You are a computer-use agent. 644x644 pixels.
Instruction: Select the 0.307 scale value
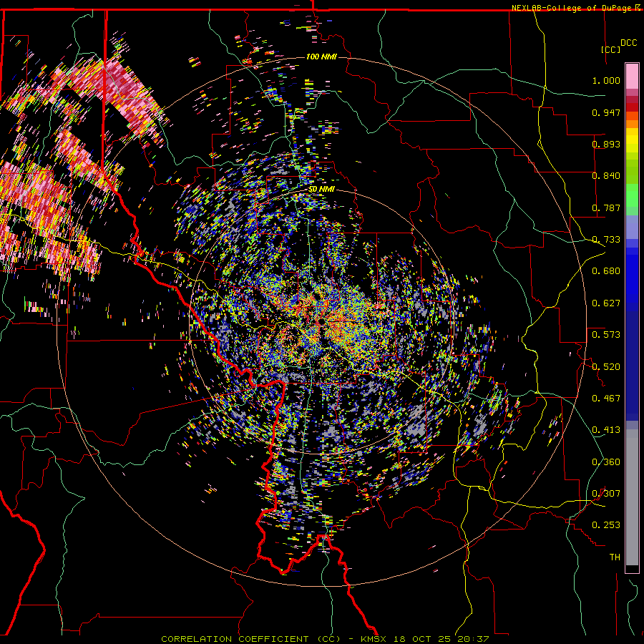606,494
